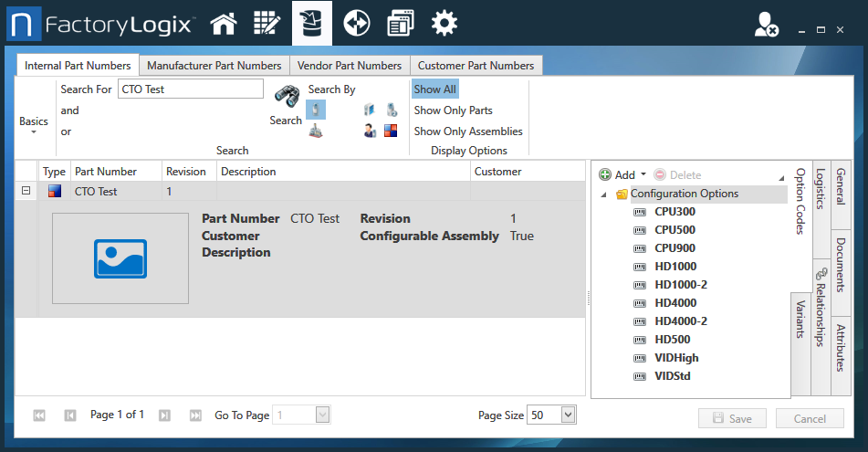Select the Show All display option

coord(434,89)
